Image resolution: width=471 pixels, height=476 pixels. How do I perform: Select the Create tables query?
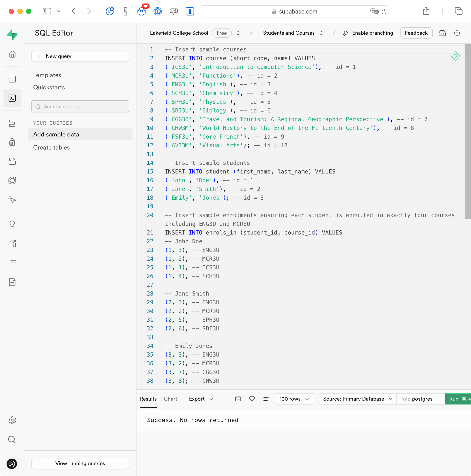(x=51, y=147)
